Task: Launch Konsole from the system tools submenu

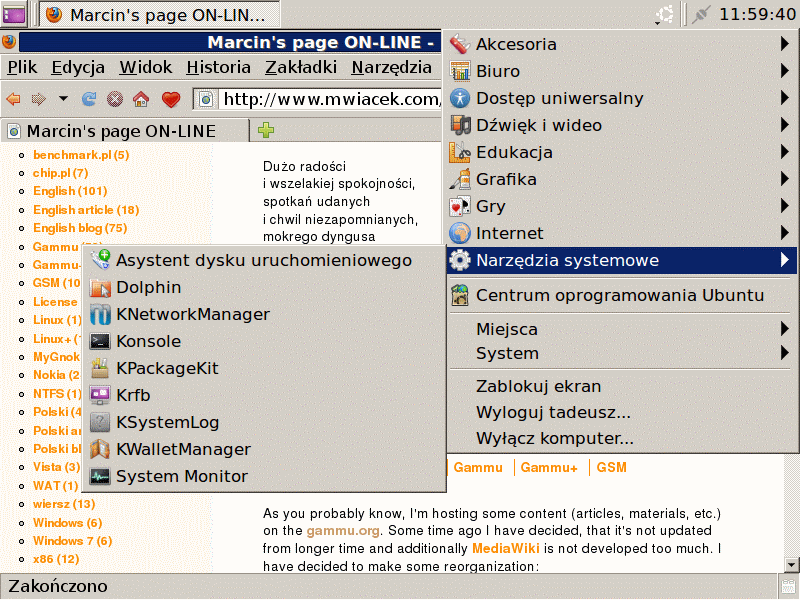Action: 148,341
